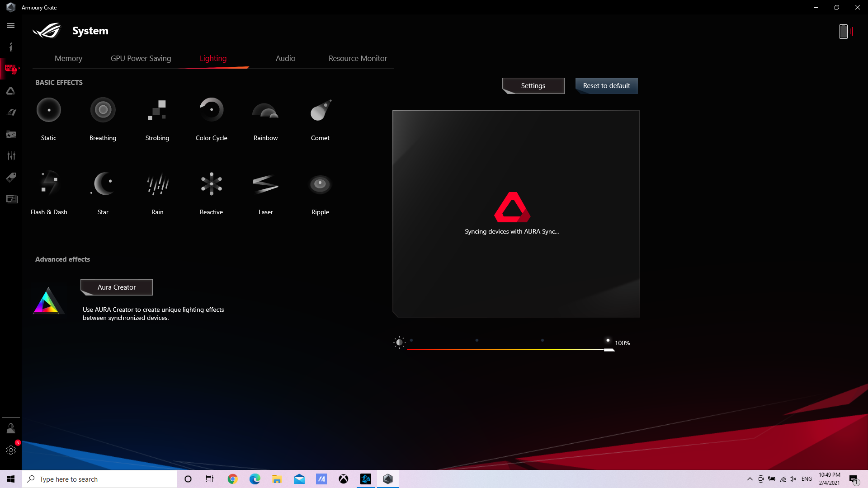Open Featured deals tag icon in the sidebar

point(11,177)
